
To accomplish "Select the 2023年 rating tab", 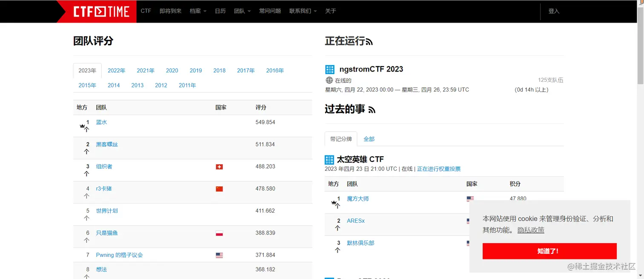I will [x=87, y=71].
